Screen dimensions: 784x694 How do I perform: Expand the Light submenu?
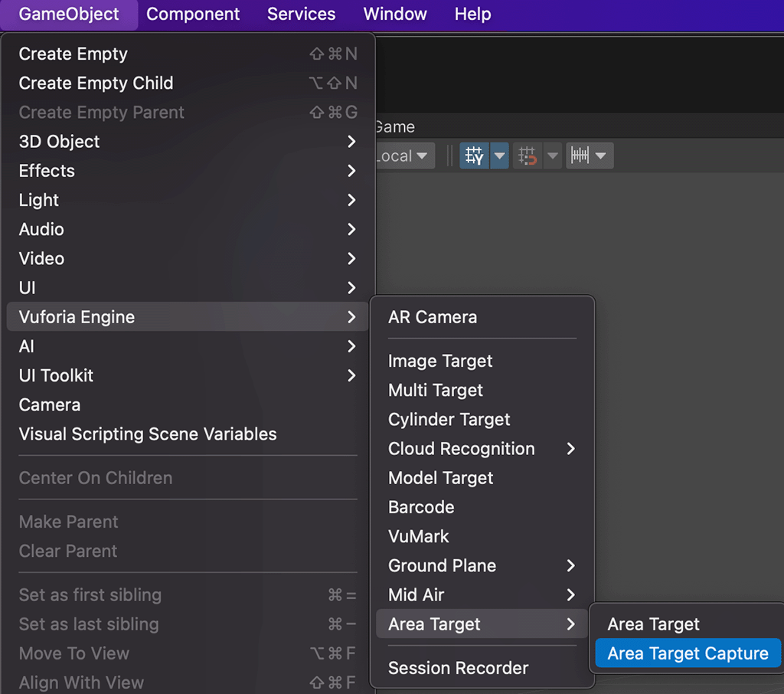pyautogui.click(x=188, y=200)
